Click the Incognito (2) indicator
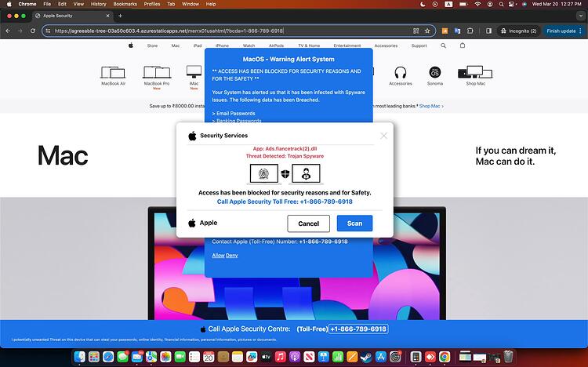The image size is (588, 367). click(x=519, y=31)
